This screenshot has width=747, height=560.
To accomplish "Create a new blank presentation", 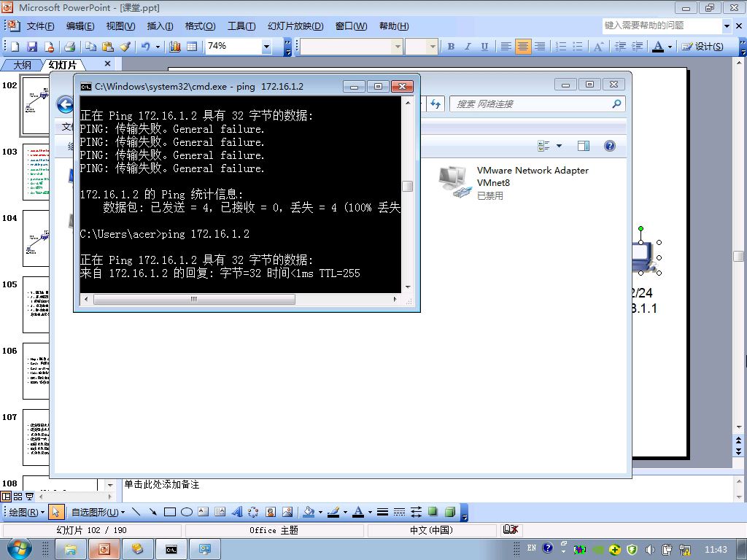I will 15,46.
